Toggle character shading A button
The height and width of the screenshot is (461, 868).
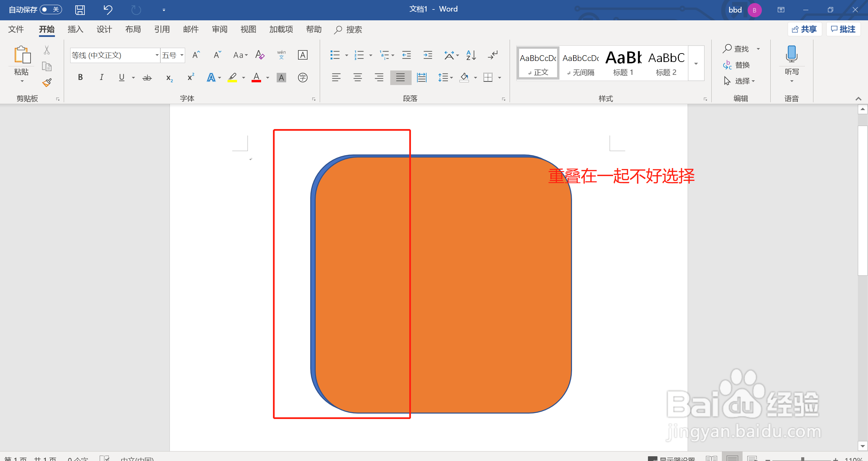[x=281, y=78]
